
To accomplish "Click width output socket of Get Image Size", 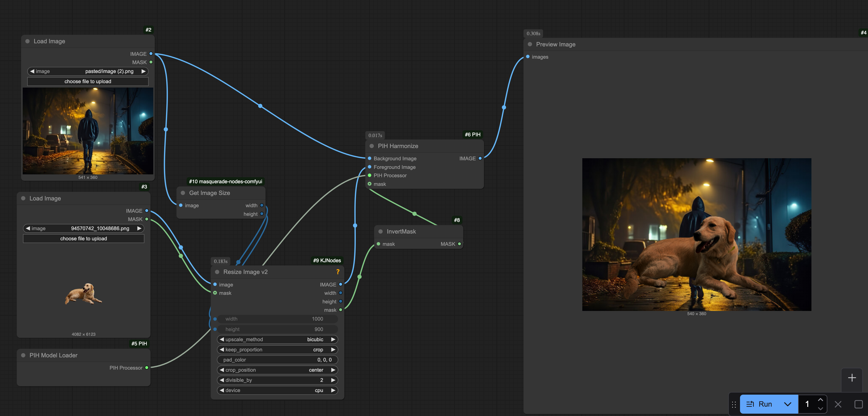I will [x=262, y=205].
